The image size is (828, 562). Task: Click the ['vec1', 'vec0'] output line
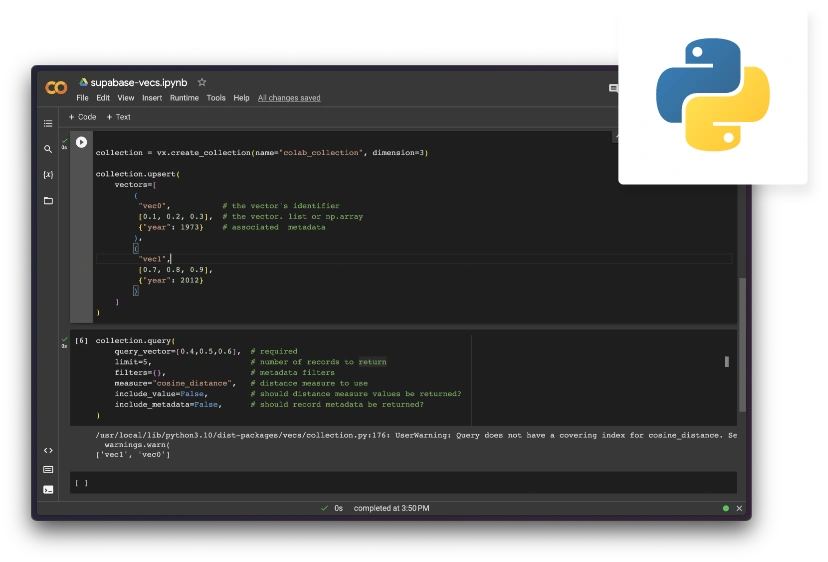(x=133, y=454)
